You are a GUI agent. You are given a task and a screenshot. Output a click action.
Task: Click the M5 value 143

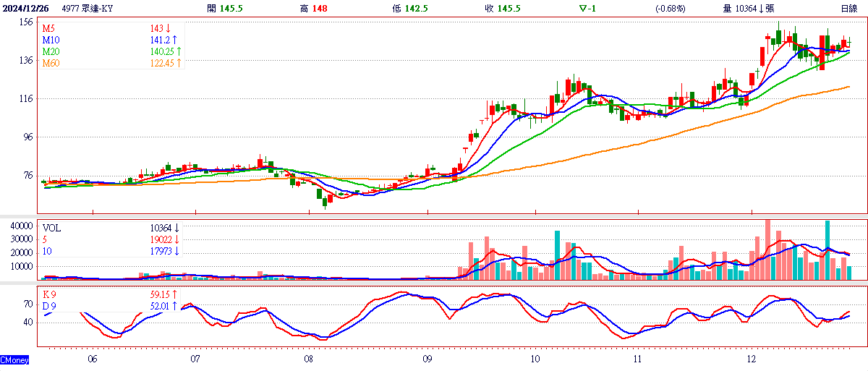tap(156, 28)
